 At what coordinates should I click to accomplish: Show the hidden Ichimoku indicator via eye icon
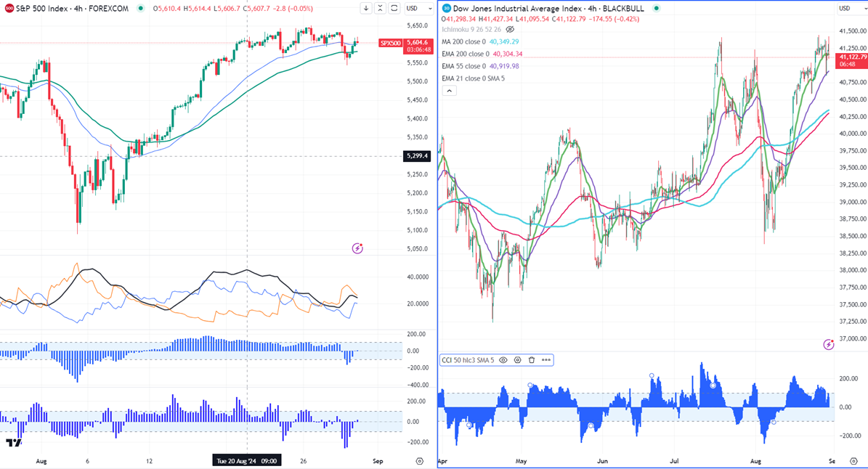510,29
